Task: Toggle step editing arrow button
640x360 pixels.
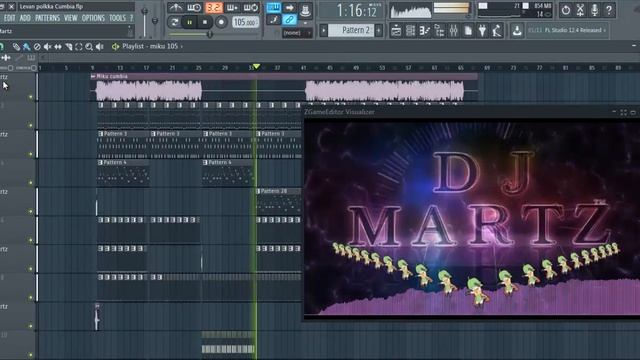Action: tap(289, 7)
